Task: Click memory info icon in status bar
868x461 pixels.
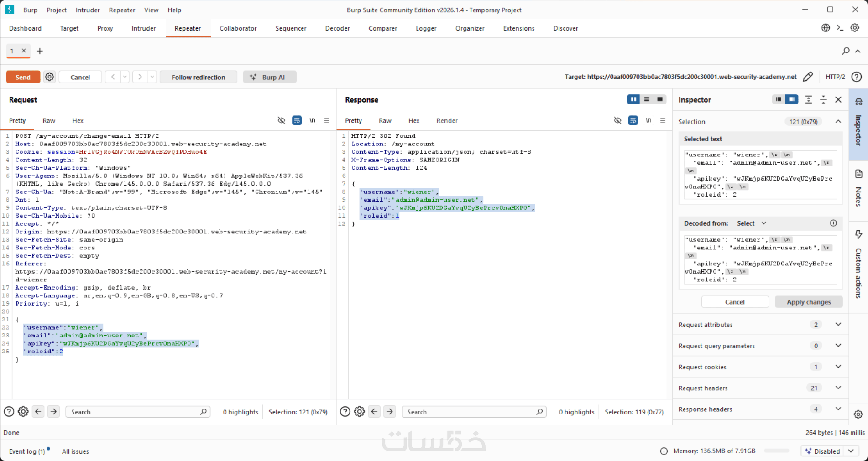Action: click(664, 451)
